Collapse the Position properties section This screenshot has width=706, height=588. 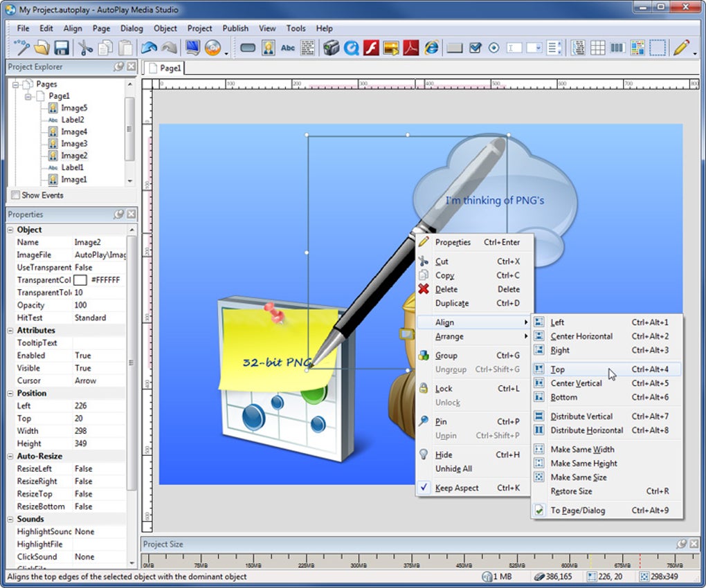(10, 394)
